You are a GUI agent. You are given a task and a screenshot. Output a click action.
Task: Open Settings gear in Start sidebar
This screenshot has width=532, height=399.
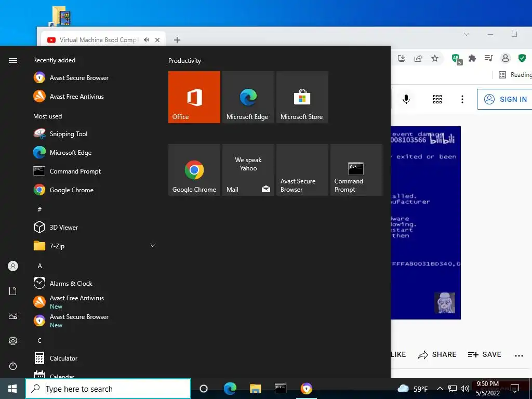pyautogui.click(x=13, y=341)
